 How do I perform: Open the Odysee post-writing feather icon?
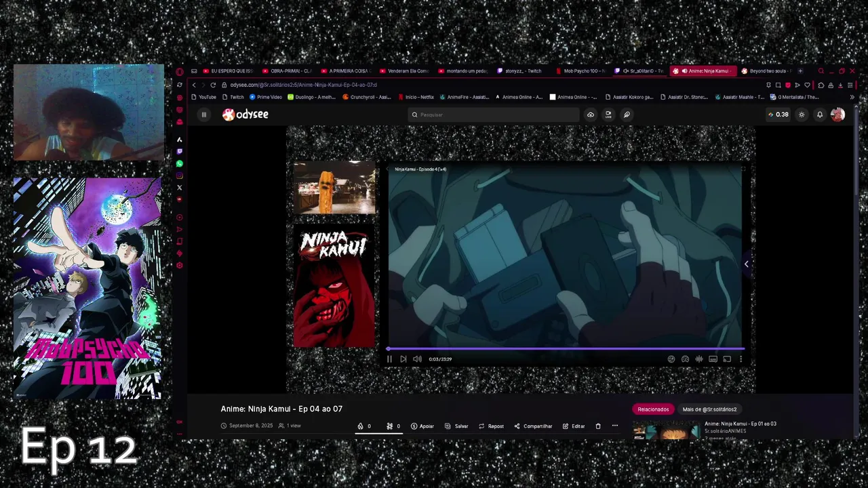[627, 115]
